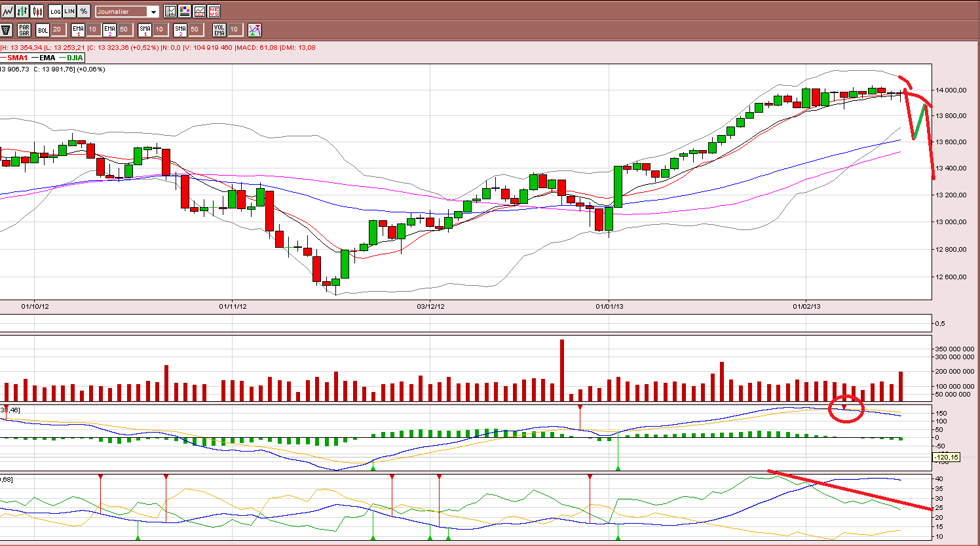
Task: Click the EMA legend label
Action: click(47, 58)
